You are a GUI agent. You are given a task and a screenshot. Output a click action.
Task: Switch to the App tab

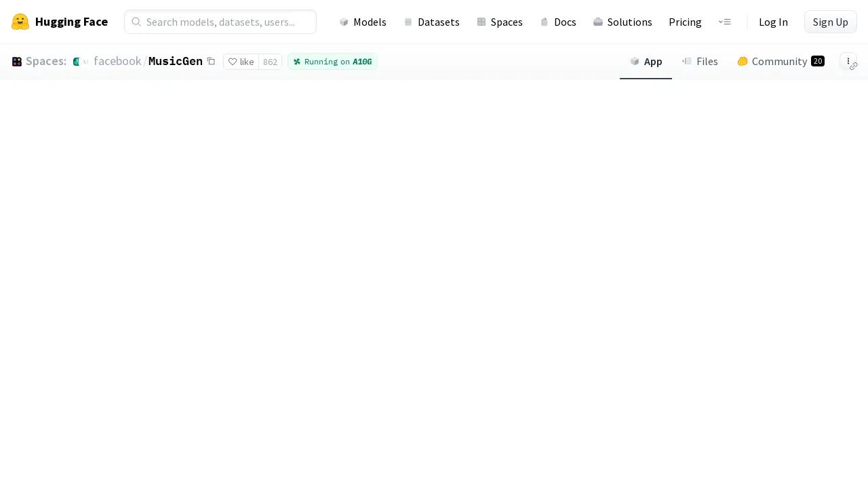[x=646, y=61]
